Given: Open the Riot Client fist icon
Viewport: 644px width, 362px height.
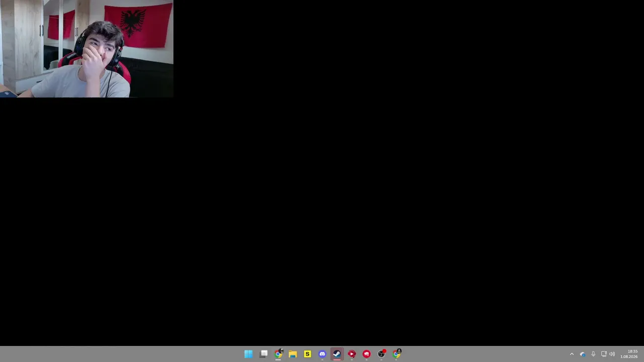Looking at the screenshot, I should 367,354.
